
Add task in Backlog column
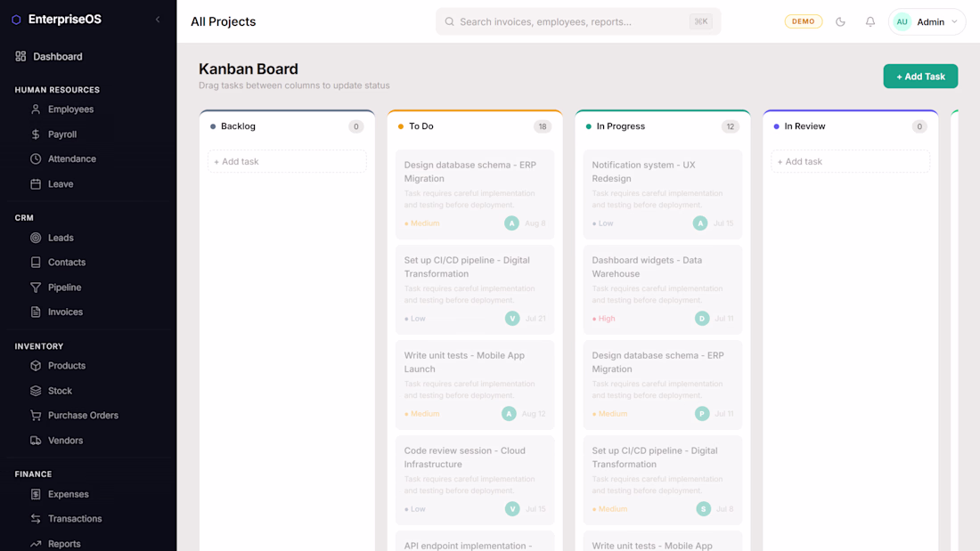[287, 161]
